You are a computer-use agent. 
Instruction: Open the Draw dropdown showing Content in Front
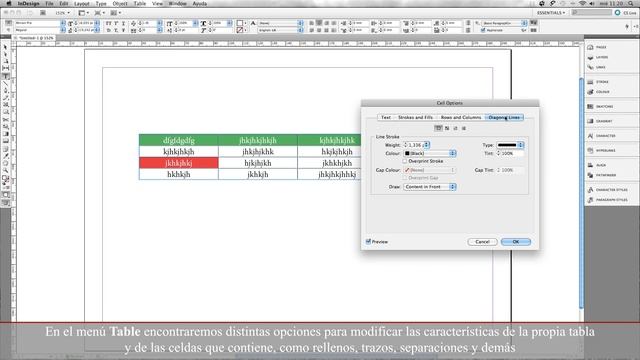click(x=430, y=187)
